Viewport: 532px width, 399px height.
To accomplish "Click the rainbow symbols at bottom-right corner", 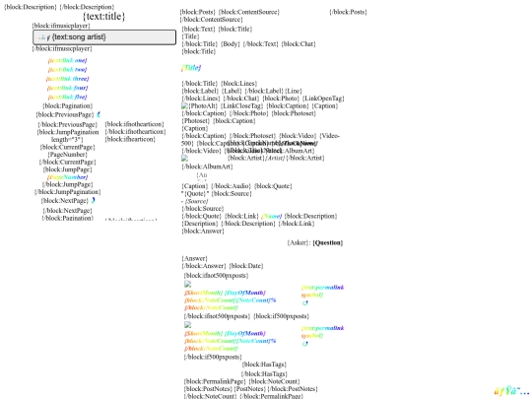I will (511, 391).
